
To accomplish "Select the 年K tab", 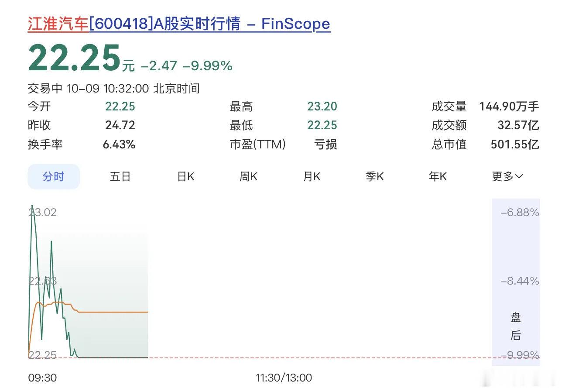I will (438, 177).
